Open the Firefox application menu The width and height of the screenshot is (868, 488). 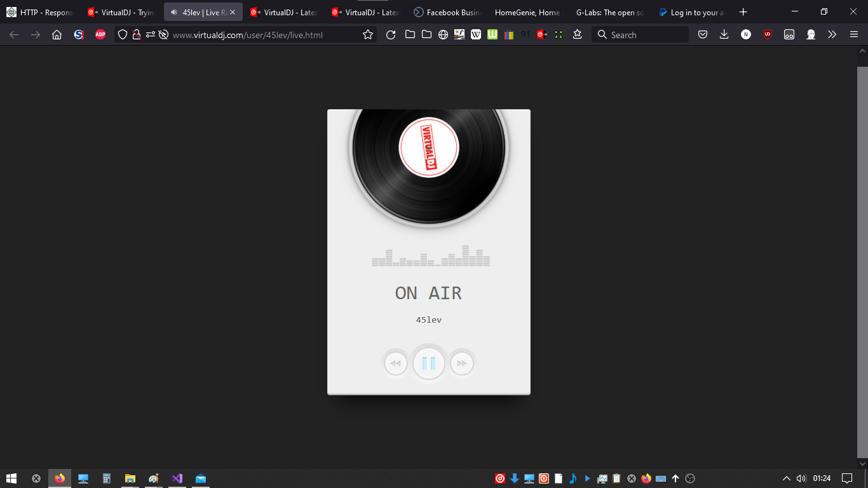(854, 35)
